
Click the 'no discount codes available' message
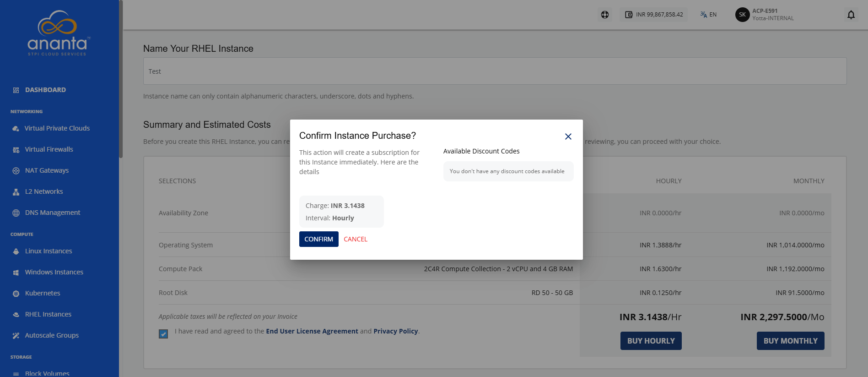[x=507, y=171]
